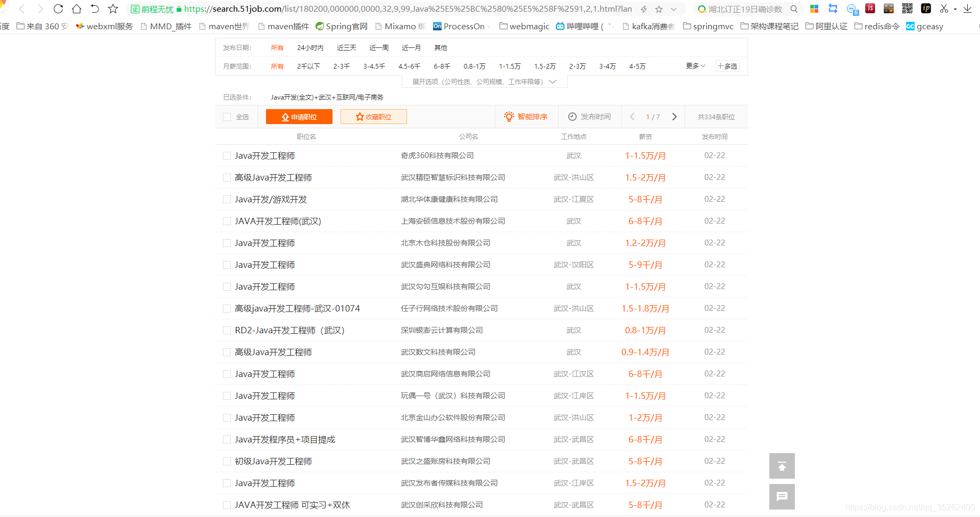Screen dimensions: 980x517
Task: Check the JAVA开发工程师(武汉) row checkbox
Action: point(227,221)
